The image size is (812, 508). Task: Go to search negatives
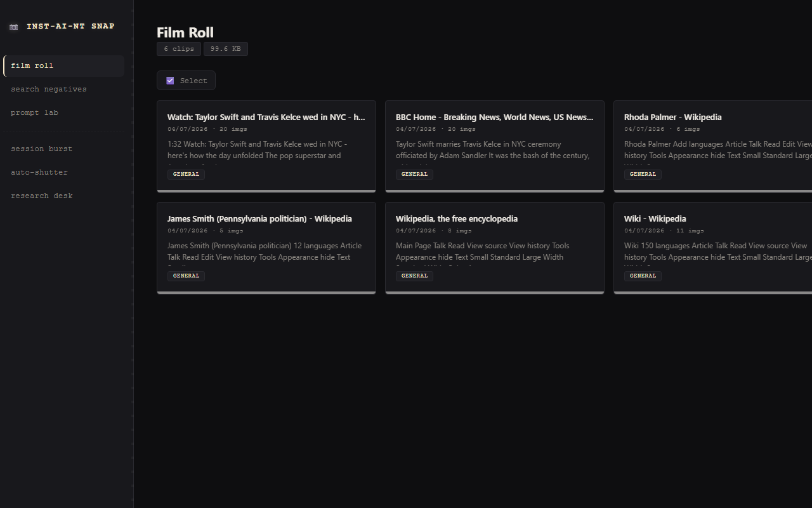point(63,90)
